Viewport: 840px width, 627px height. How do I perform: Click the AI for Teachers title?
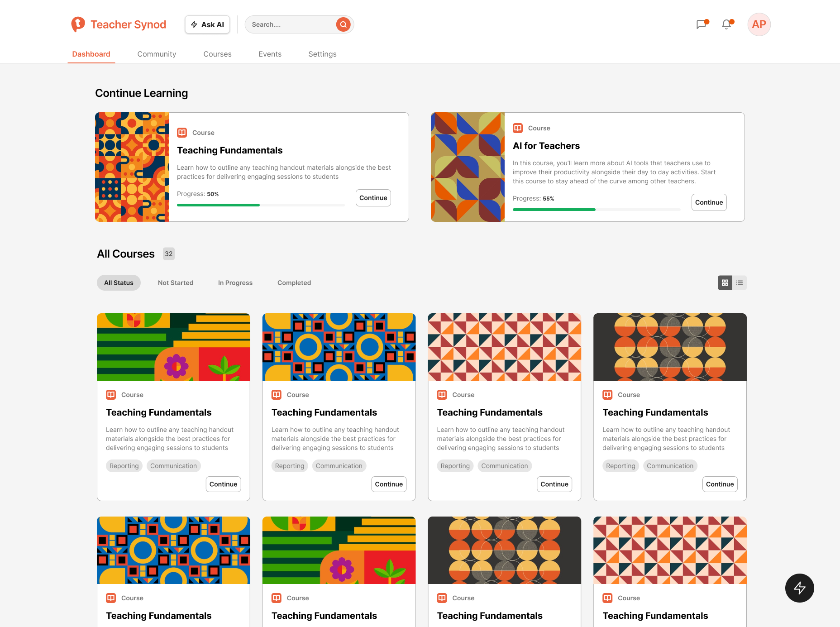point(546,146)
